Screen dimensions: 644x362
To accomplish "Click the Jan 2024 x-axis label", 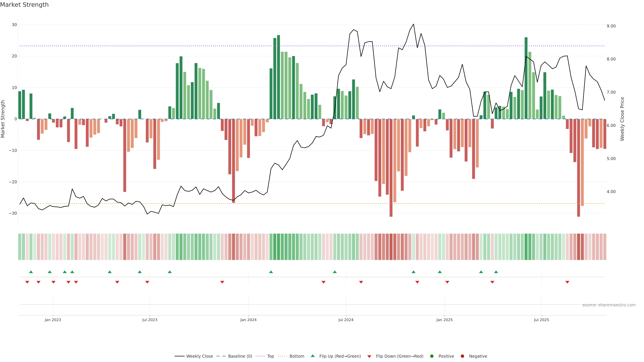I will (x=248, y=320).
